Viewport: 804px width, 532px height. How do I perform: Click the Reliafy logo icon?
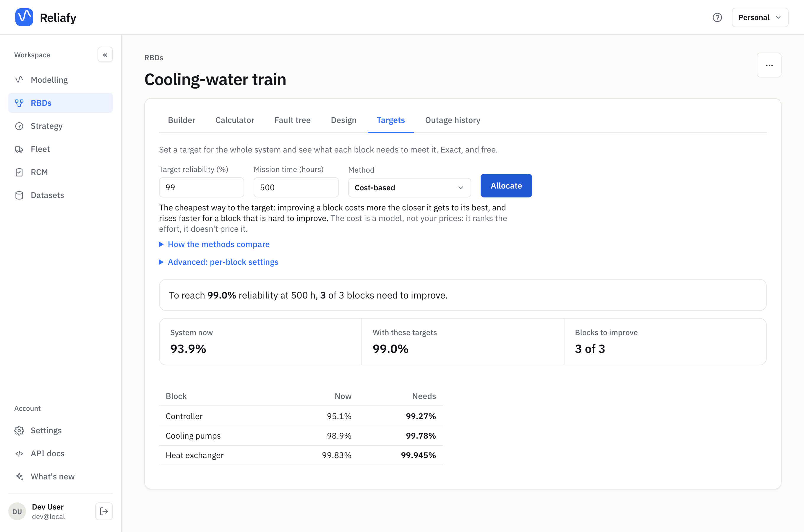[24, 17]
